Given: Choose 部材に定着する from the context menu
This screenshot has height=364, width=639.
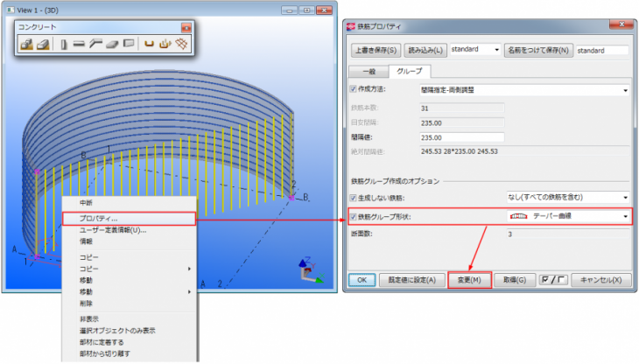Looking at the screenshot, I should pos(130,342).
